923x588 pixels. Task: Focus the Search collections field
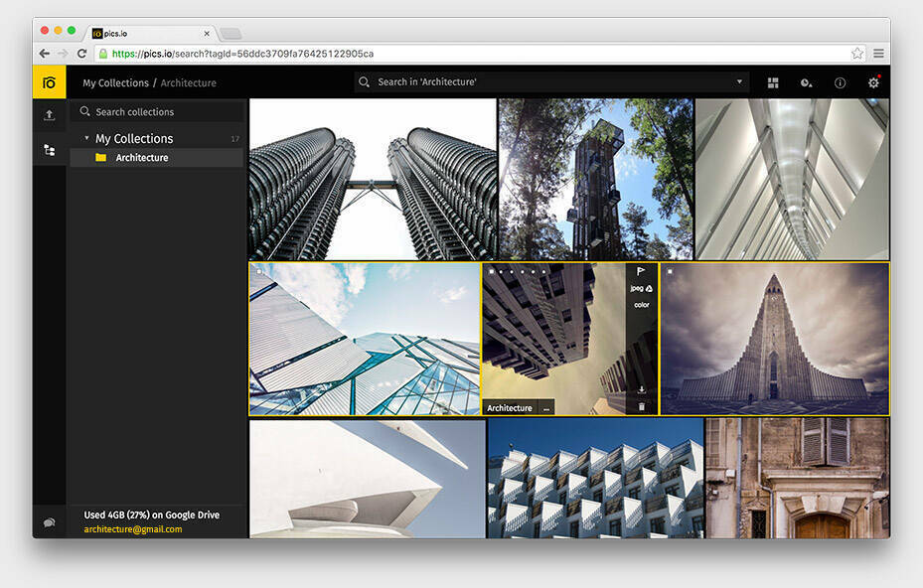pos(157,111)
